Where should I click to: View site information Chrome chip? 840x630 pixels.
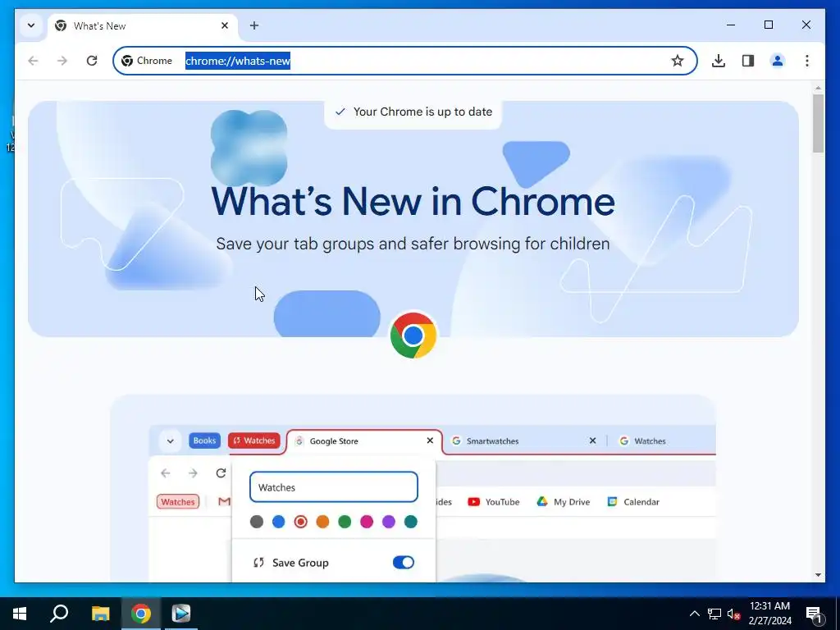(x=147, y=61)
